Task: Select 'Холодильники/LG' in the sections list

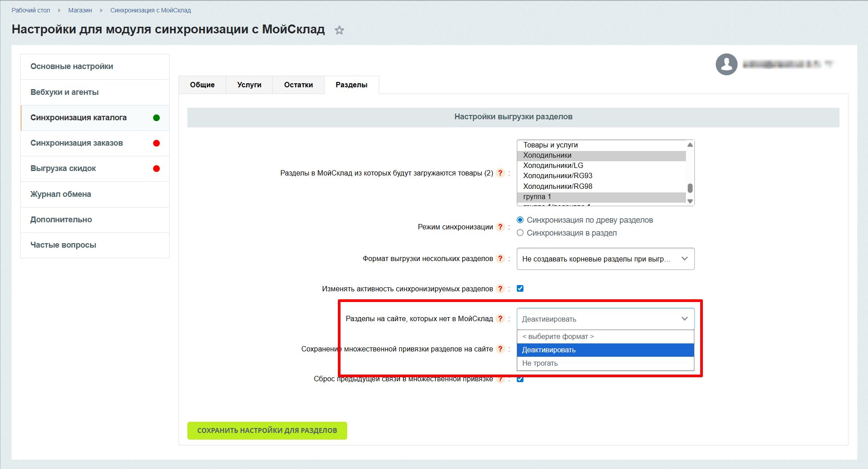Action: pos(601,166)
